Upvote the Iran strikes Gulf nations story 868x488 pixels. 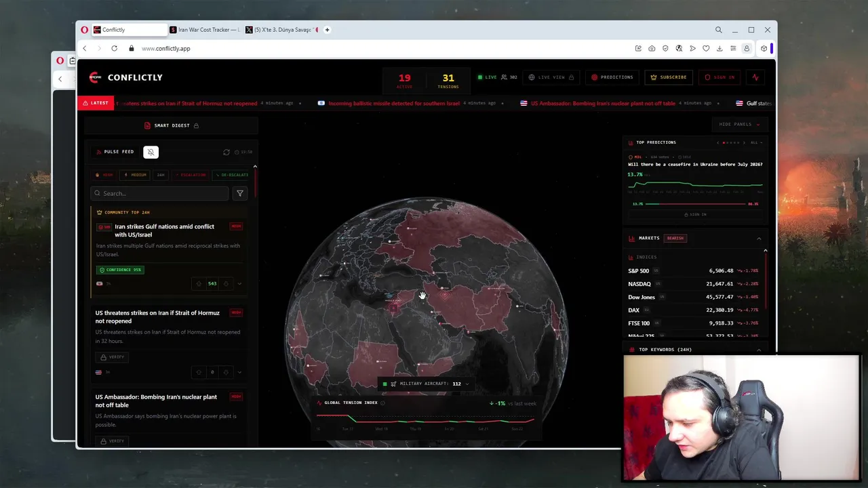(199, 283)
